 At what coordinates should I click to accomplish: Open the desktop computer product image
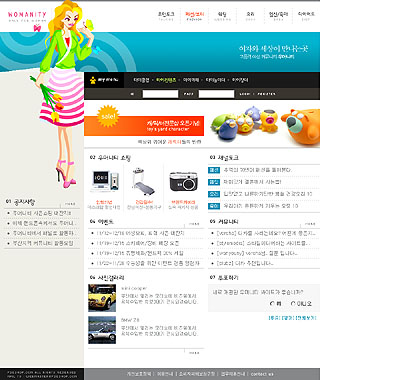coord(104,181)
